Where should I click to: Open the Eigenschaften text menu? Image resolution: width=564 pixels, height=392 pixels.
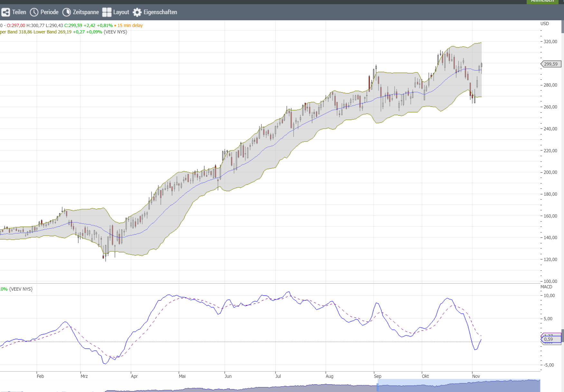[160, 12]
